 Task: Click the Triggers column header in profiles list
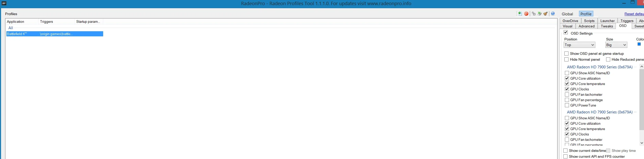[56, 22]
